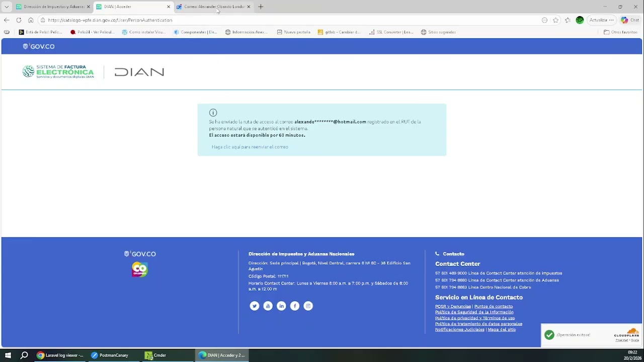Open Puntos de contacto link
Image resolution: width=644 pixels, height=362 pixels.
coord(494,306)
